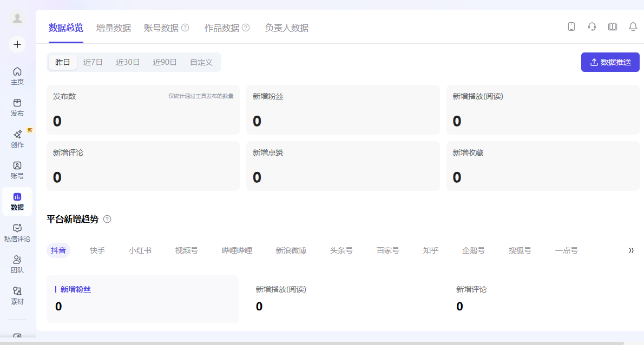Select 昨日 time range
This screenshot has width=644, height=345.
tap(62, 62)
